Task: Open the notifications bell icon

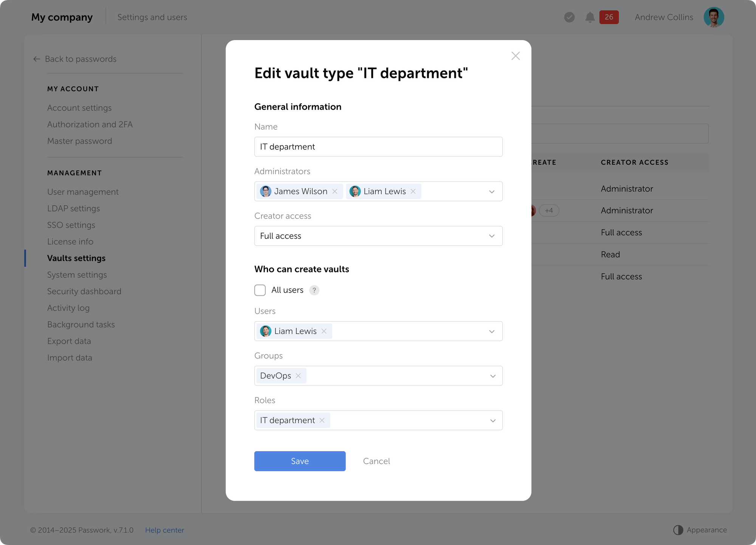Action: pyautogui.click(x=590, y=17)
